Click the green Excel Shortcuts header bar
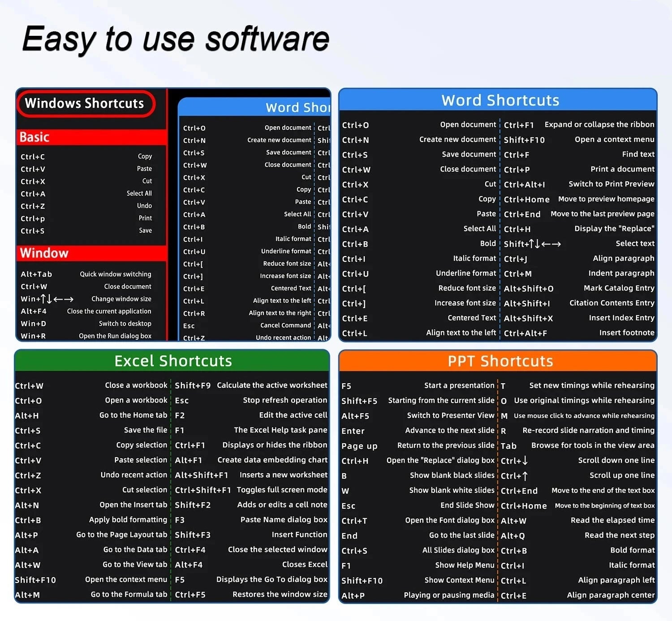672x621 pixels. click(x=173, y=361)
